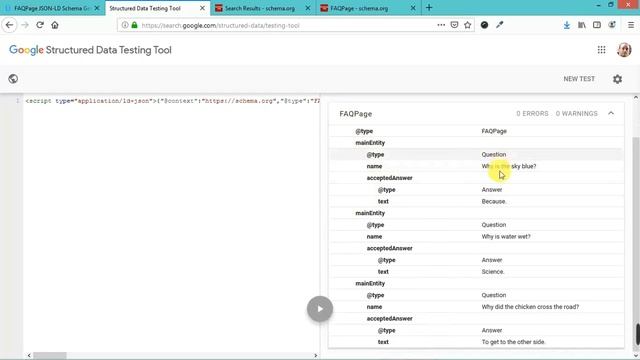This screenshot has height=360, width=640.
Task: Close the Structured Data Testing Tool tab
Action: [202, 8]
